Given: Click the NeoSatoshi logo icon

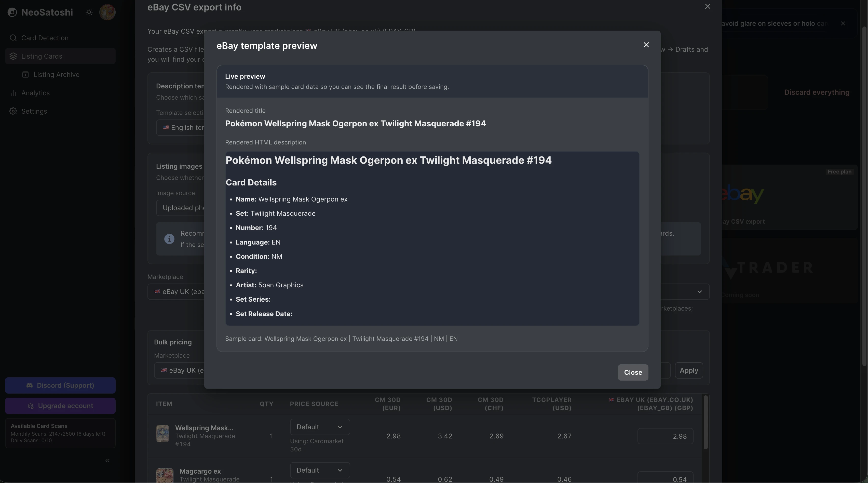Looking at the screenshot, I should coord(12,12).
